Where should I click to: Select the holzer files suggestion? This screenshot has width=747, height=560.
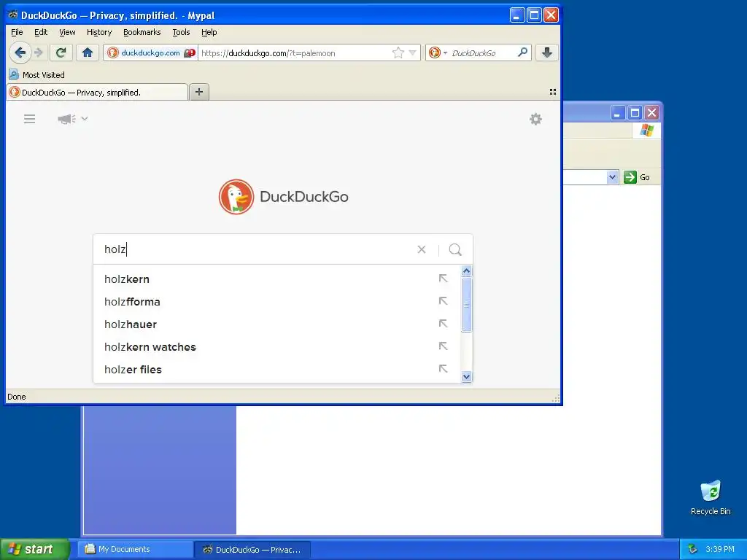point(276,370)
